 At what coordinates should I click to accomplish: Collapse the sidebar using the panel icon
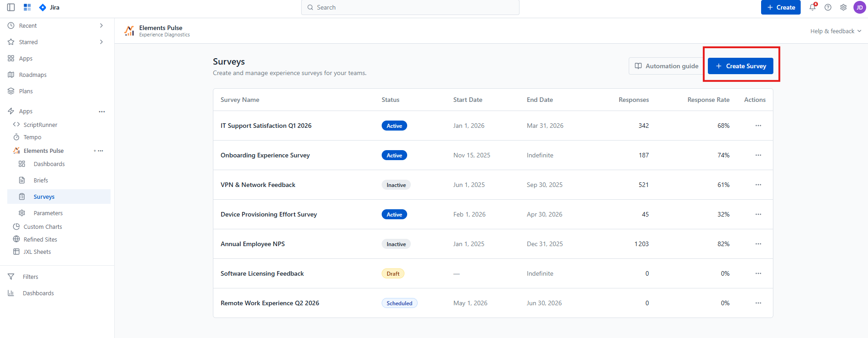coord(11,7)
